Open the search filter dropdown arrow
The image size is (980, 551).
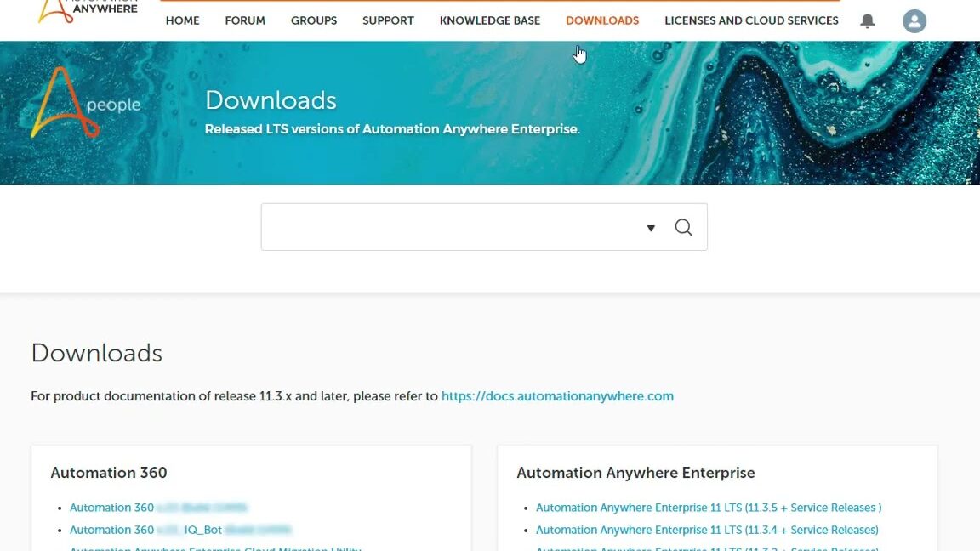[651, 228]
